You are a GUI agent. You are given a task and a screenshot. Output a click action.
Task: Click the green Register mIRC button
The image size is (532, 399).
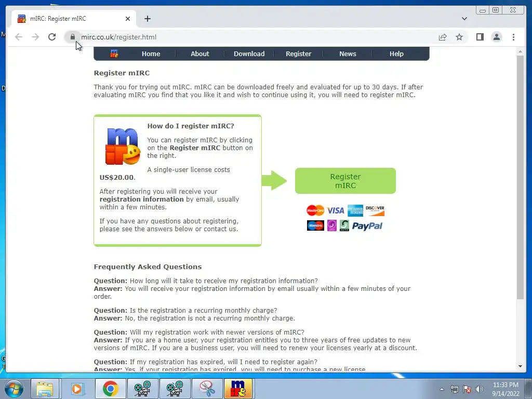345,181
